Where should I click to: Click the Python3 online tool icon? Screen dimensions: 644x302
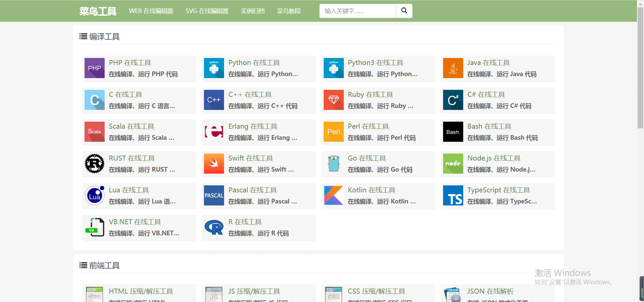click(334, 68)
